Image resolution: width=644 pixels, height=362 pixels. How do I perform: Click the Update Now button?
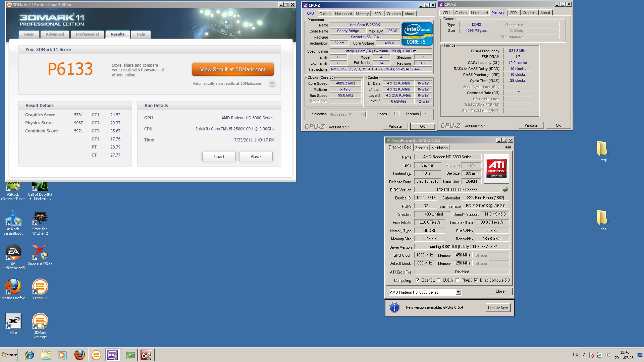(498, 308)
